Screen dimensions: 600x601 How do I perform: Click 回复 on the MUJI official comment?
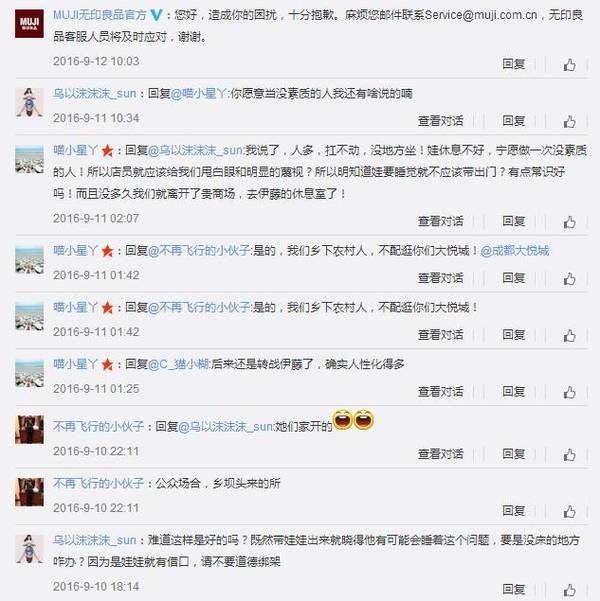pyautogui.click(x=513, y=64)
